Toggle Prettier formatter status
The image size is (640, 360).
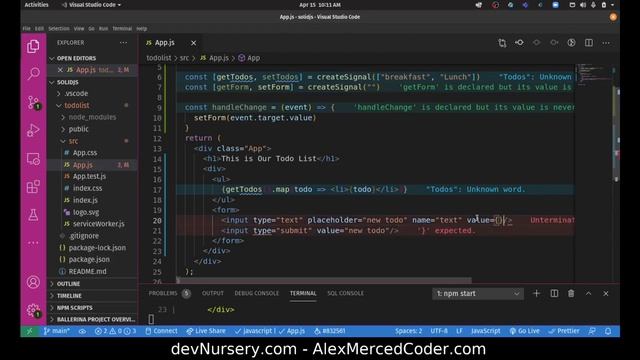(x=563, y=331)
